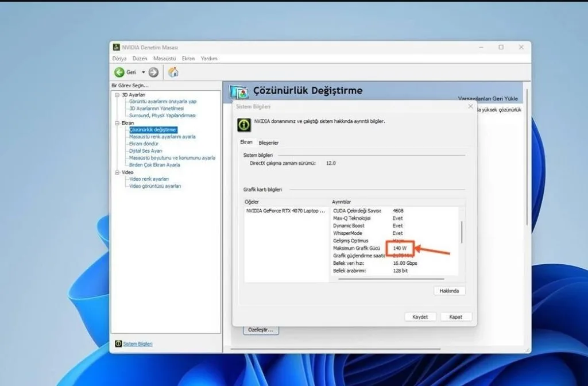
Task: Open the Masaüstü menu
Action: click(164, 59)
